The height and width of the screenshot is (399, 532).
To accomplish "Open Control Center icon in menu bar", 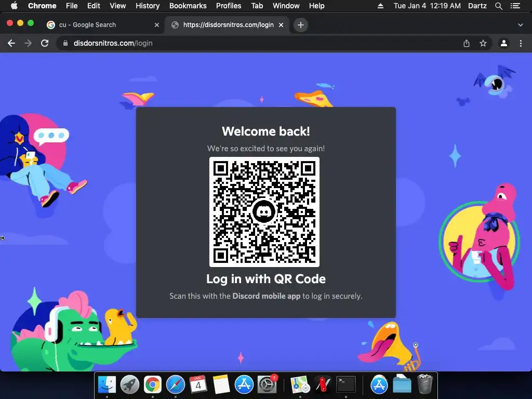I will [x=515, y=6].
